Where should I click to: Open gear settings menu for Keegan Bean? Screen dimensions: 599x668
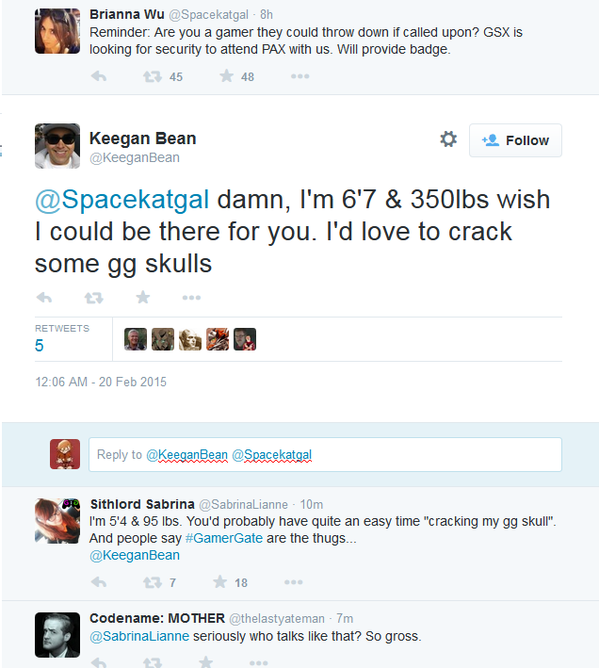(x=448, y=139)
